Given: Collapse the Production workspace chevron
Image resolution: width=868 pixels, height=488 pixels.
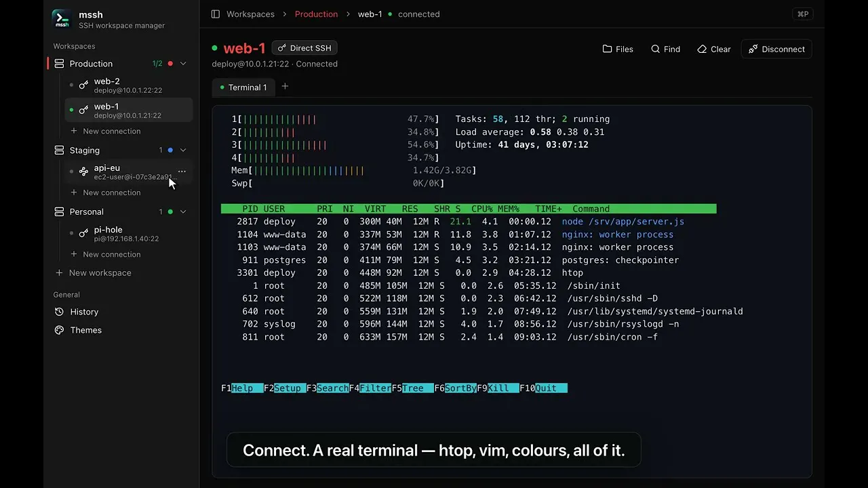Looking at the screenshot, I should click(x=183, y=64).
